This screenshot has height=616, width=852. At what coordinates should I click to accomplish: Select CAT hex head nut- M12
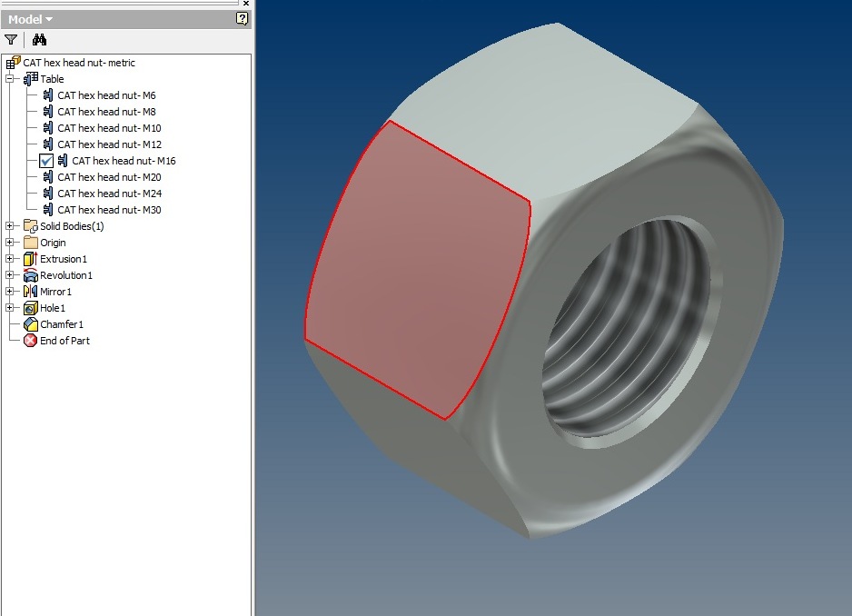point(109,144)
